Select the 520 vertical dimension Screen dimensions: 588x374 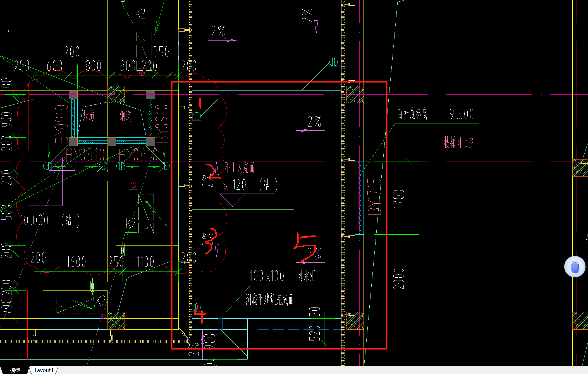(315, 333)
